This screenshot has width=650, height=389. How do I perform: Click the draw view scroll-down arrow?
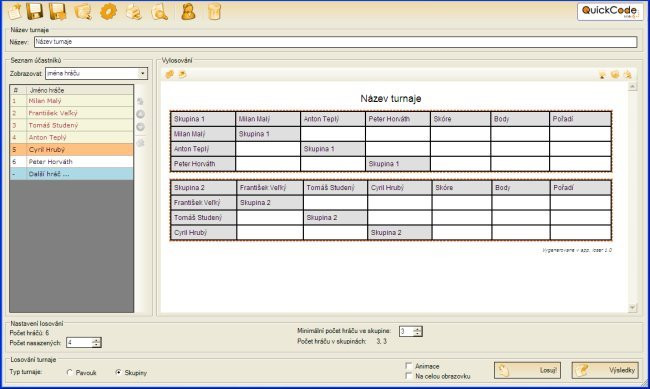pos(633,307)
